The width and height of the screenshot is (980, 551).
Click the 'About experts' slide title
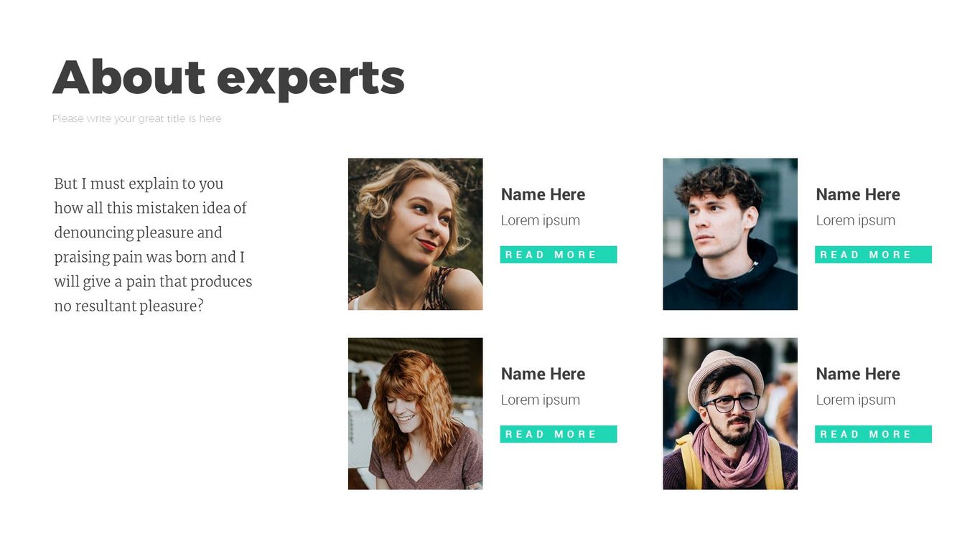click(x=228, y=77)
